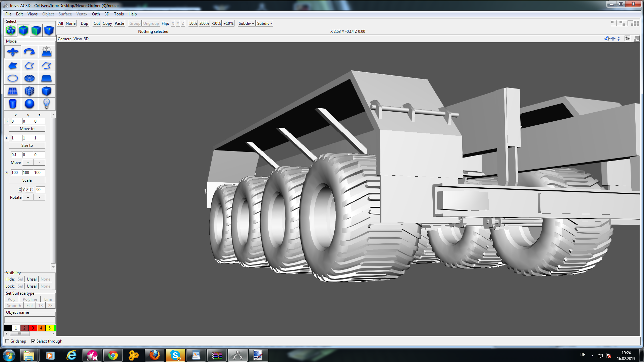Select orange palette color 4

click(41, 328)
